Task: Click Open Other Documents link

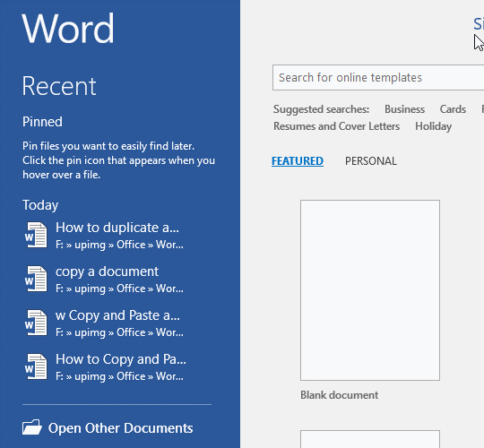Action: 120,428
